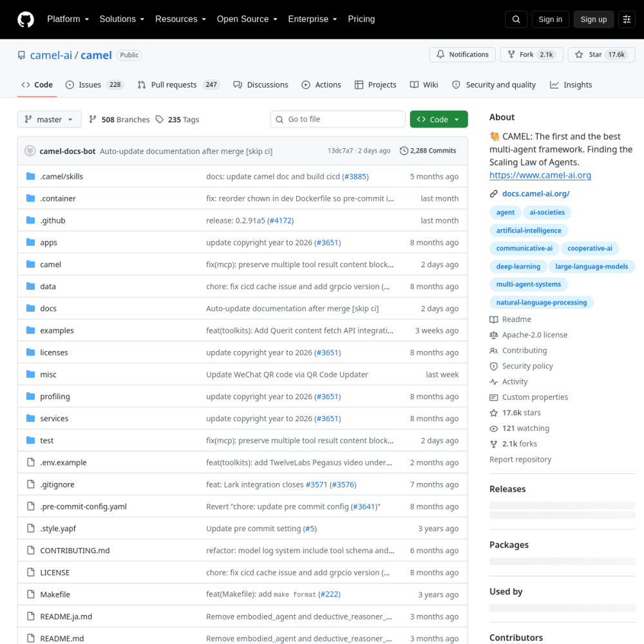
Task: Open the appearance settings icon beside Sign up
Action: 627,19
